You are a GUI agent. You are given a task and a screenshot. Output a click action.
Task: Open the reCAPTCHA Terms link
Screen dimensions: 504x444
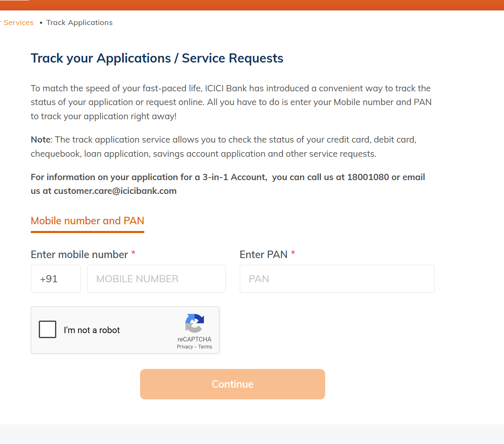[205, 347]
